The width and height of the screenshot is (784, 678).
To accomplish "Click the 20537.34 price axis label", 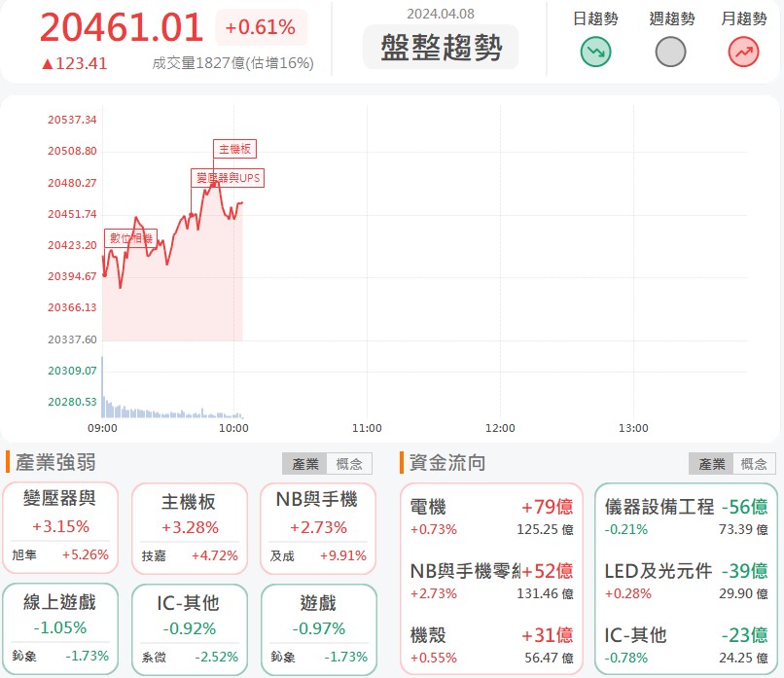I will tap(72, 120).
